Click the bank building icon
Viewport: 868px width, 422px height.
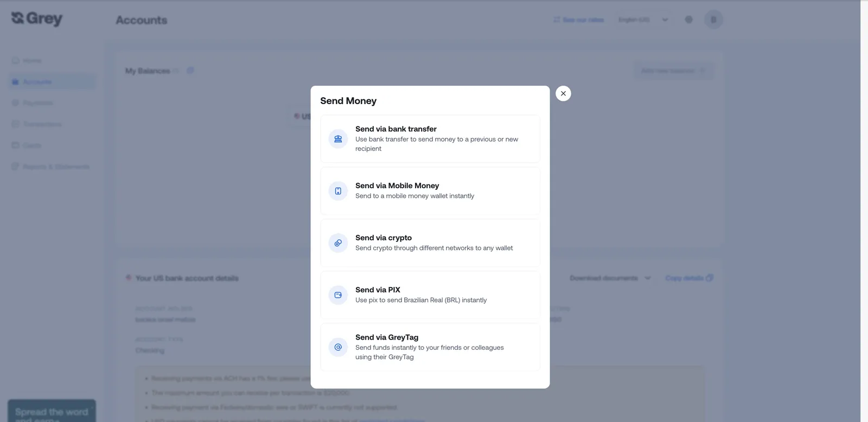pyautogui.click(x=338, y=139)
